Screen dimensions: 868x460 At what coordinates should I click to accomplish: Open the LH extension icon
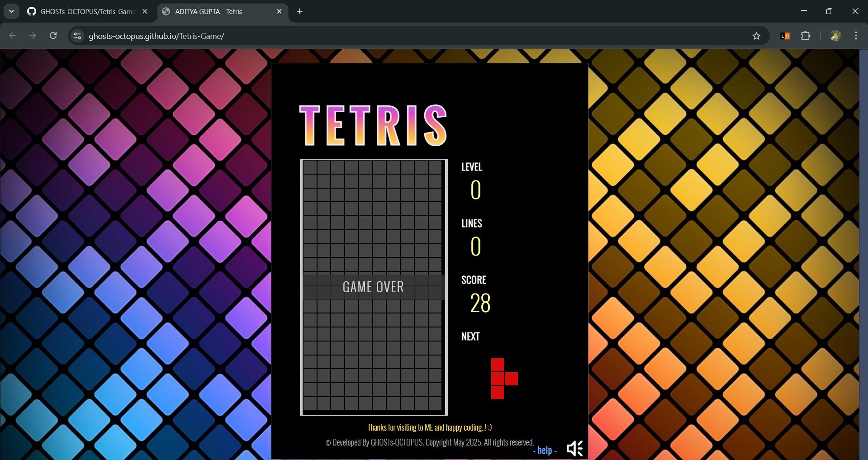pos(785,36)
